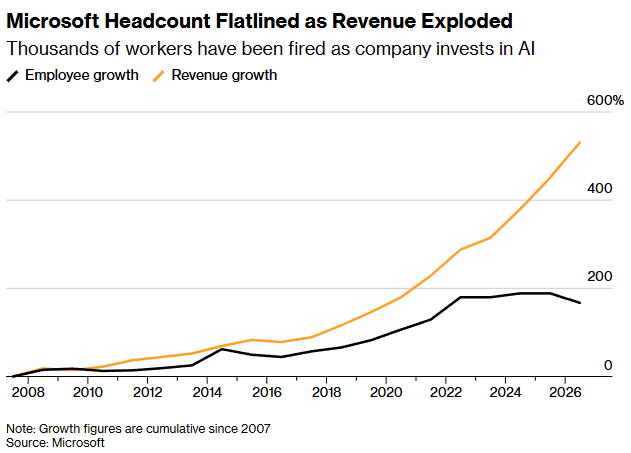This screenshot has height=453, width=631.
Task: Click the black Employee growth legend swatch
Action: [13, 76]
